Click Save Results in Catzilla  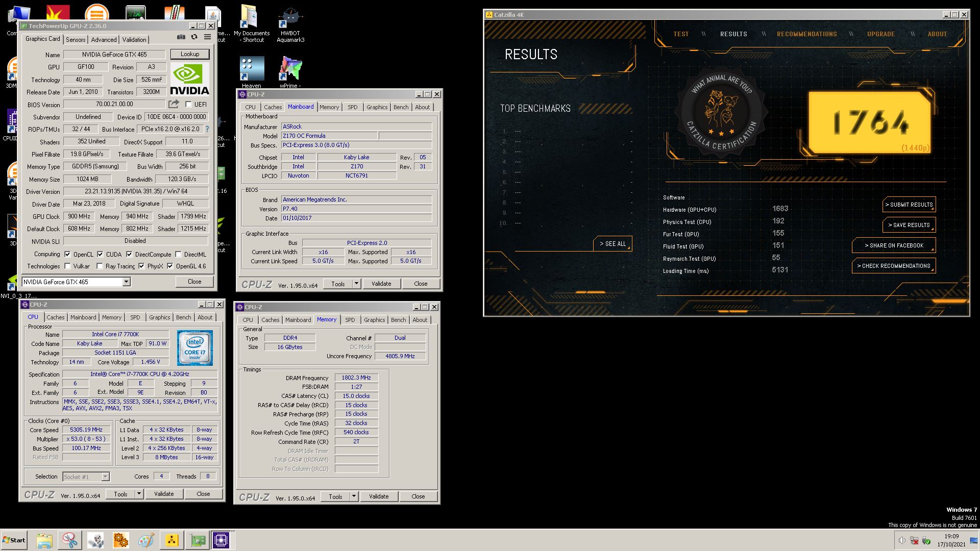(909, 225)
